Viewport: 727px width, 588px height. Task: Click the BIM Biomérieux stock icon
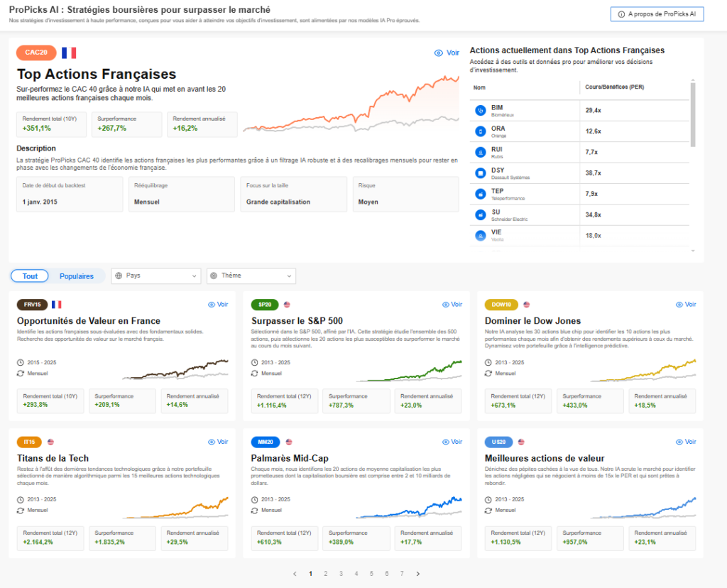point(480,110)
